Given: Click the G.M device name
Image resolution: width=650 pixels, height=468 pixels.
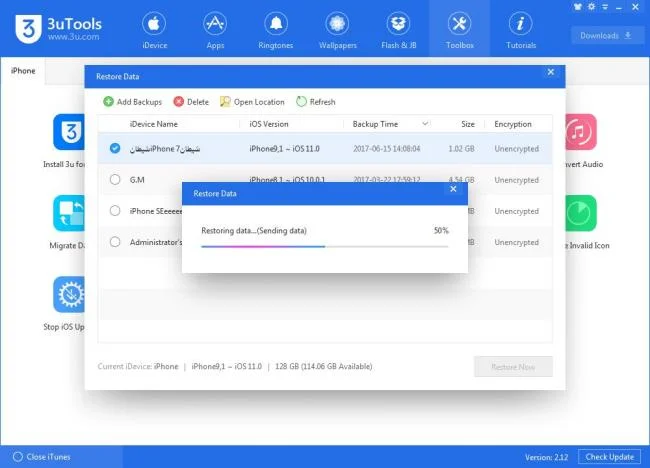Looking at the screenshot, I should coord(137,180).
